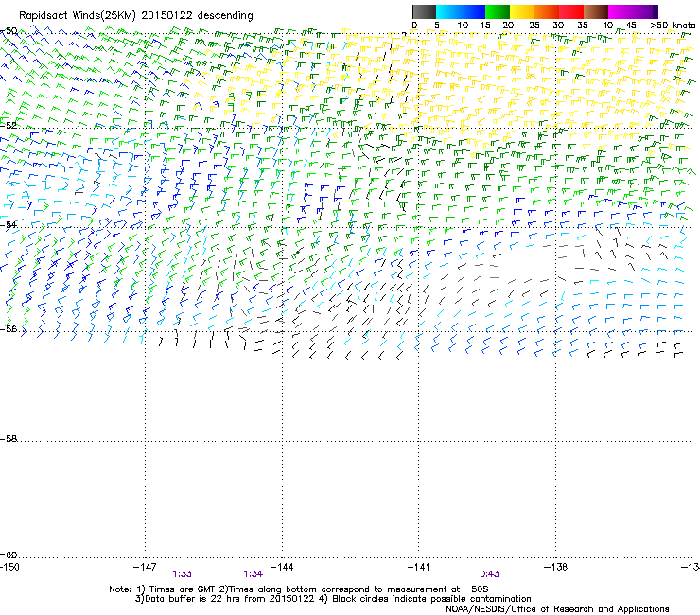The image size is (700, 615).
Task: Click the purple '0:43' time label
Action: 489,574
